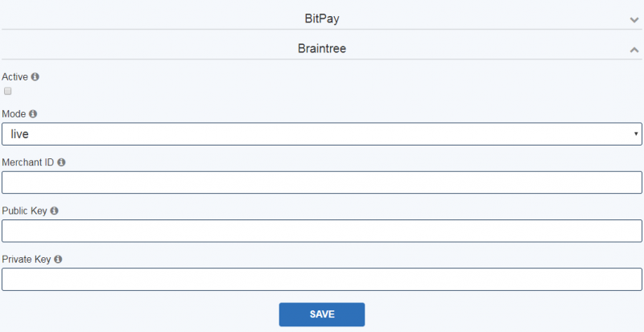Click the Public Key info icon
Image resolution: width=644 pixels, height=332 pixels.
[x=54, y=211]
